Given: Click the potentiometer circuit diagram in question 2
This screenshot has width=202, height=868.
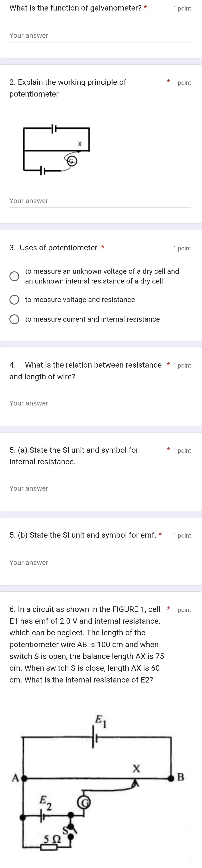Looking at the screenshot, I should tap(57, 150).
